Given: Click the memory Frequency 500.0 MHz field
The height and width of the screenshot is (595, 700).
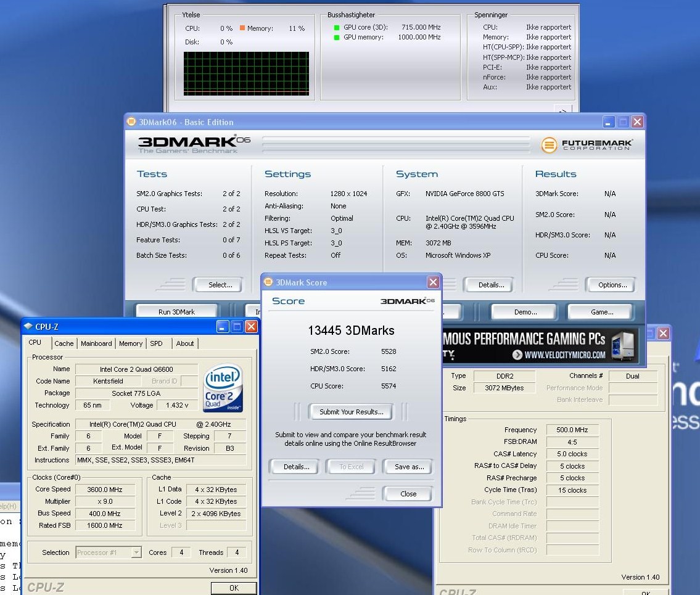Looking at the screenshot, I should pos(572,430).
